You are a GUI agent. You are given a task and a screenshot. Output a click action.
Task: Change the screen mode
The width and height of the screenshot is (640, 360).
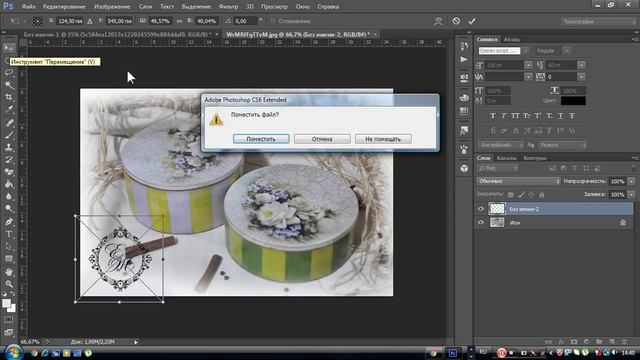click(x=9, y=332)
